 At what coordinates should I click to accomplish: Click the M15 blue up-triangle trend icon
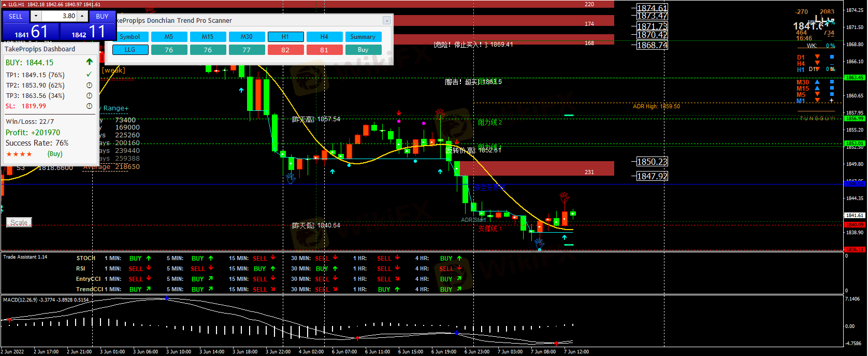(817, 88)
